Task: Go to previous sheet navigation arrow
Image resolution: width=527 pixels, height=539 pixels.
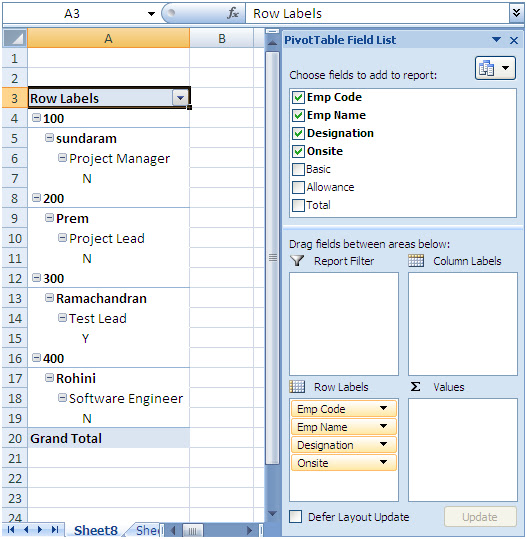Action: pyautogui.click(x=26, y=529)
